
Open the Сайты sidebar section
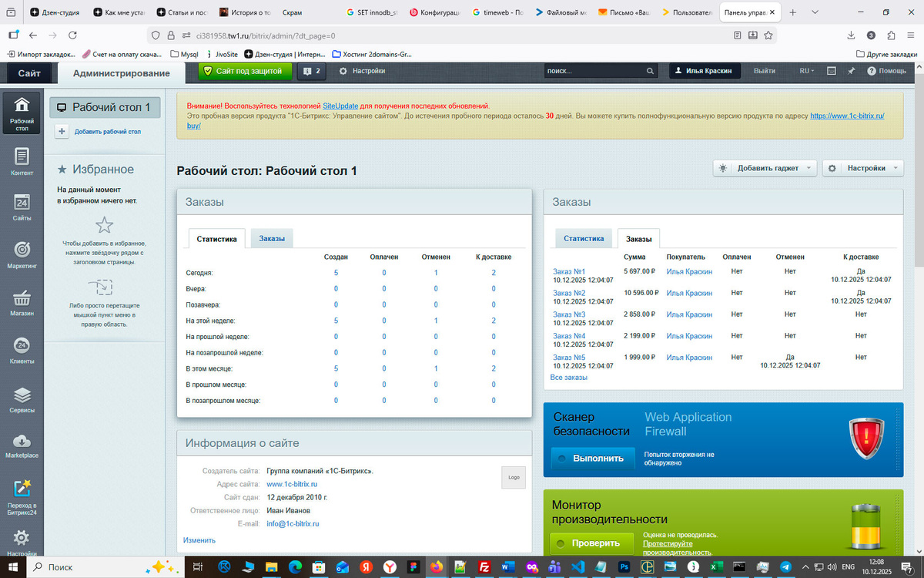coord(22,208)
